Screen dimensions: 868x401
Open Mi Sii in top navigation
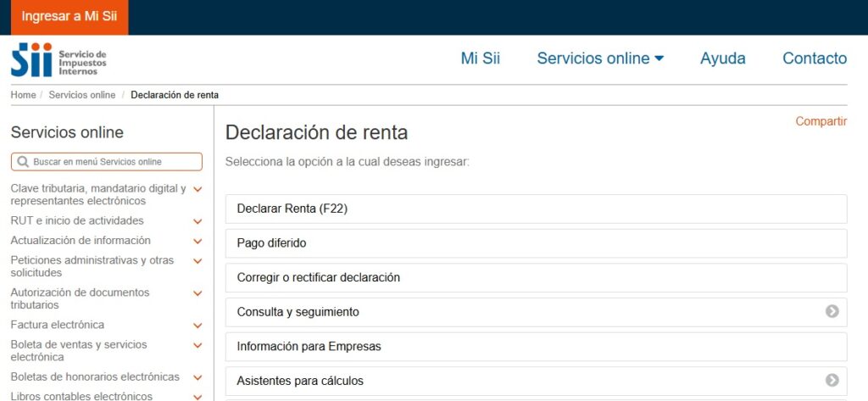click(481, 58)
